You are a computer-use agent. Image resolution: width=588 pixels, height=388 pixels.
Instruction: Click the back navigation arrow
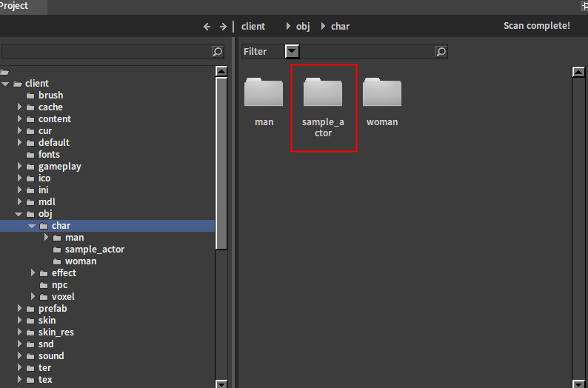click(207, 26)
